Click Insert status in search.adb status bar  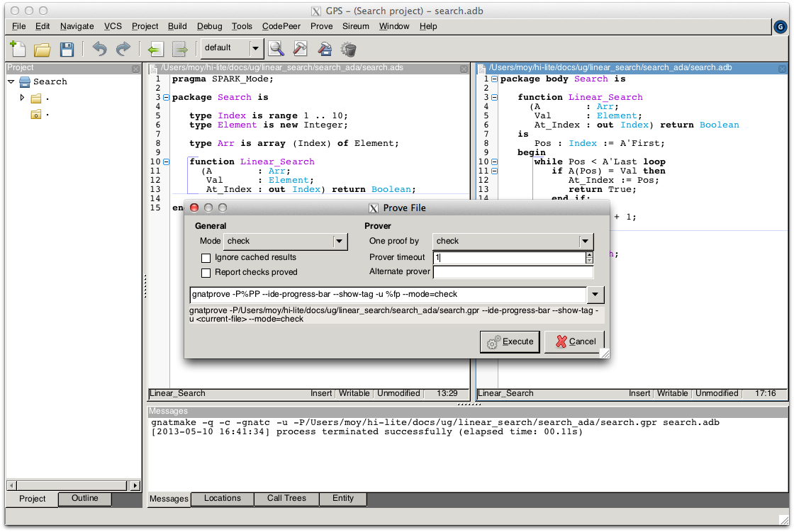tap(639, 393)
